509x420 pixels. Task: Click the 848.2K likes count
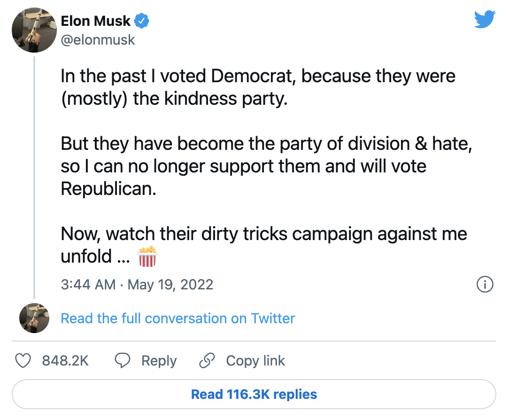(x=65, y=361)
